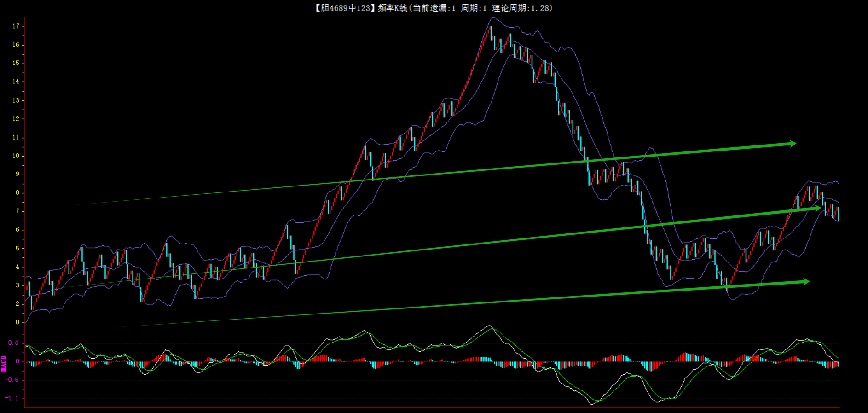Viewport: 868px width, 413px height.
Task: Select the 0 label on the price axis
Action: point(17,322)
